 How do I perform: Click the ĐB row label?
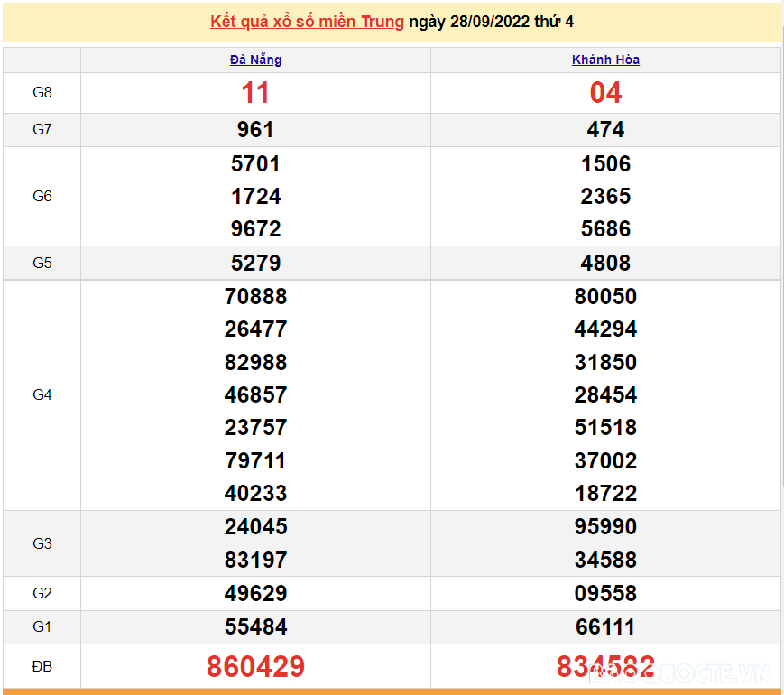pyautogui.click(x=42, y=667)
